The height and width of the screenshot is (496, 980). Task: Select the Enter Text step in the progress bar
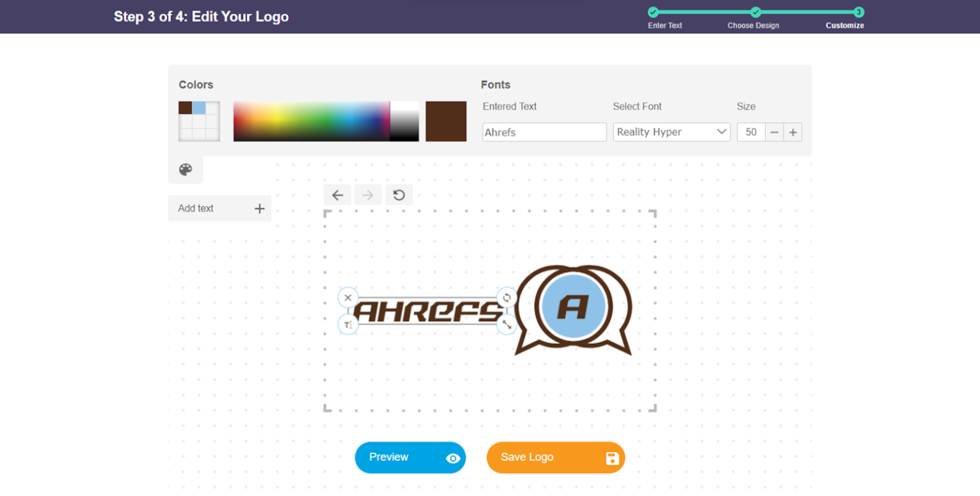coord(652,11)
